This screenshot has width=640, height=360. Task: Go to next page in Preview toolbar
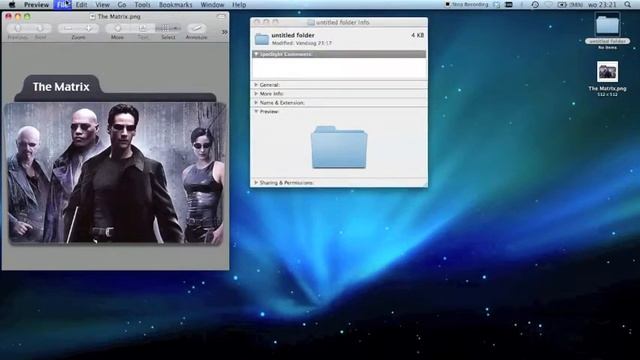40,28
